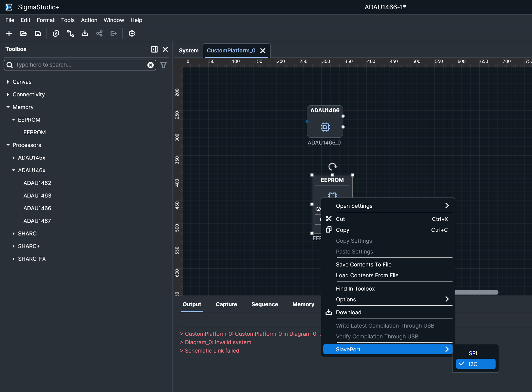Image resolution: width=532 pixels, height=392 pixels.
Task: Collapse the EEPROM tree group
Action: [x=14, y=120]
